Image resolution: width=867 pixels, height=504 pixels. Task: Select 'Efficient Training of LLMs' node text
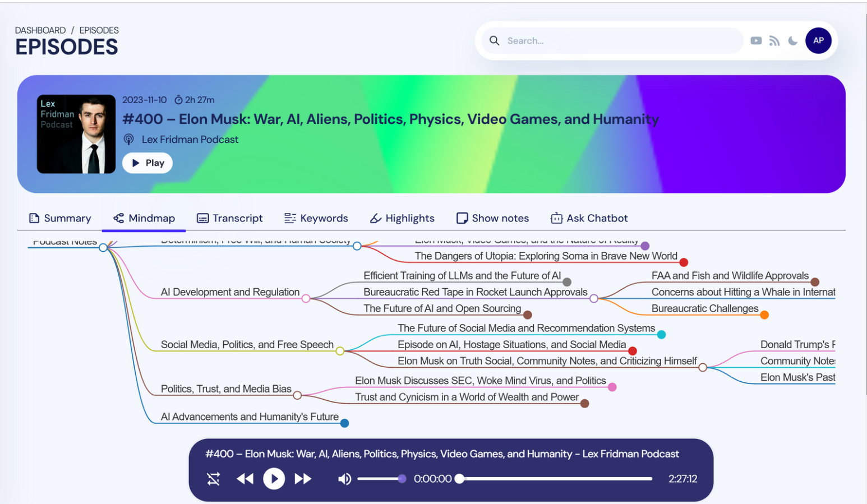[x=462, y=276]
